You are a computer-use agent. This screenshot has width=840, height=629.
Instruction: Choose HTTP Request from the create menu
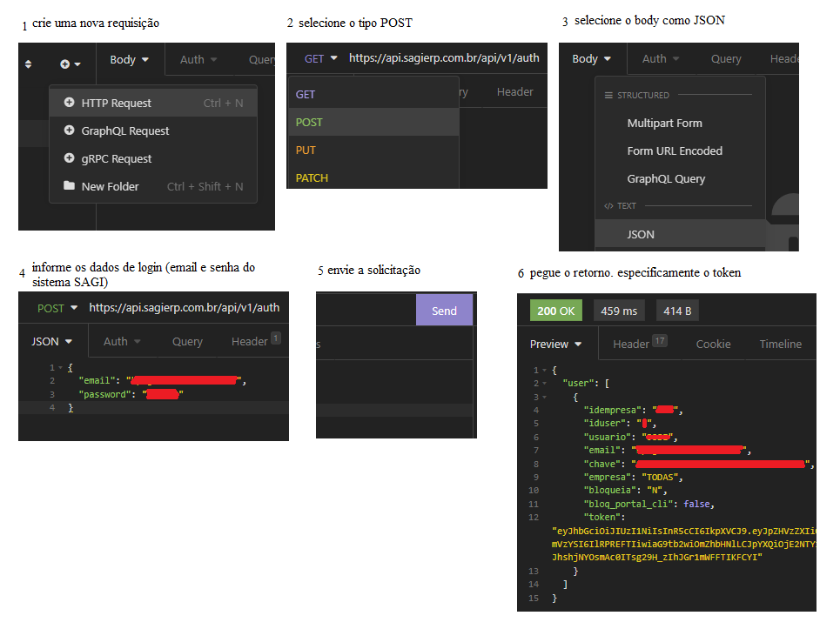click(x=153, y=103)
